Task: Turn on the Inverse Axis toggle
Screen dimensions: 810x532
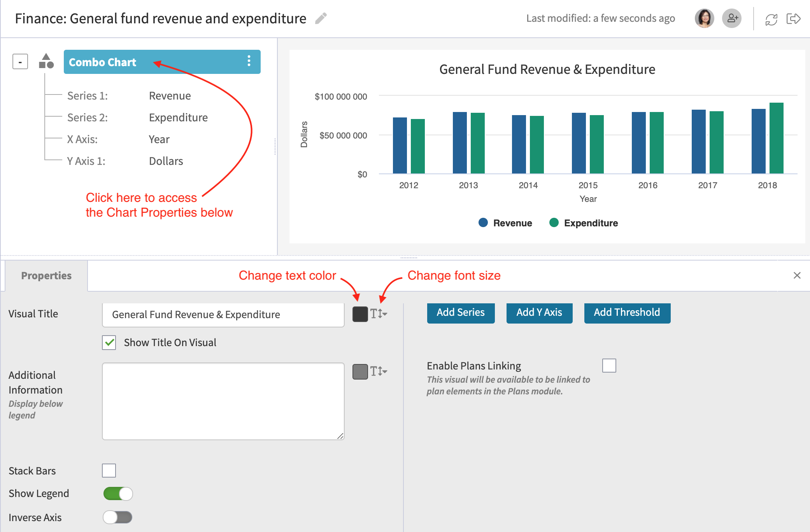Action: [x=118, y=517]
